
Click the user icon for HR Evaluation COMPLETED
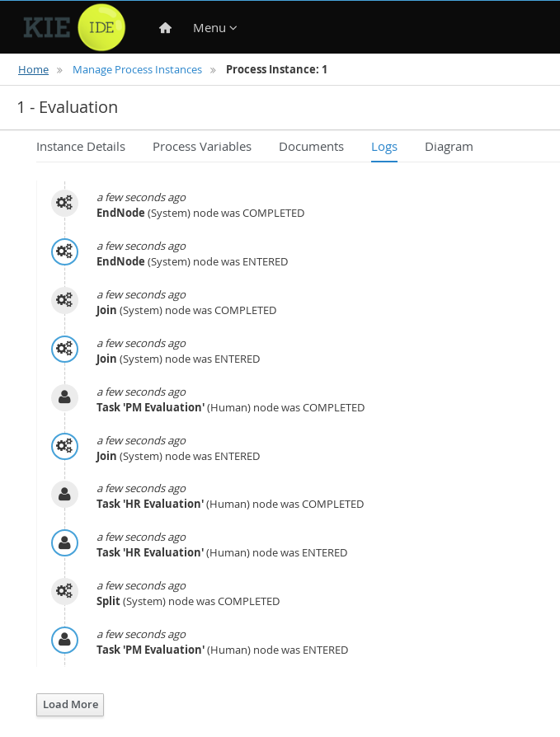(64, 495)
